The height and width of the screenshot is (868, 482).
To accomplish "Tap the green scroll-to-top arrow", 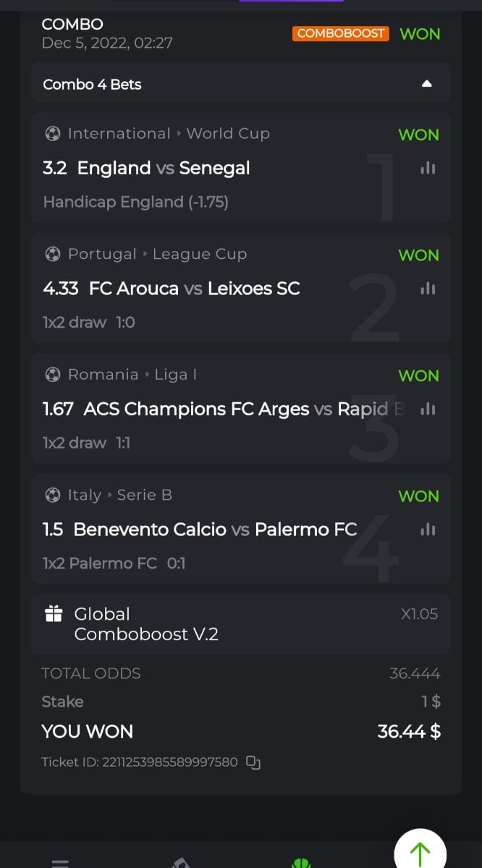I will click(x=420, y=854).
